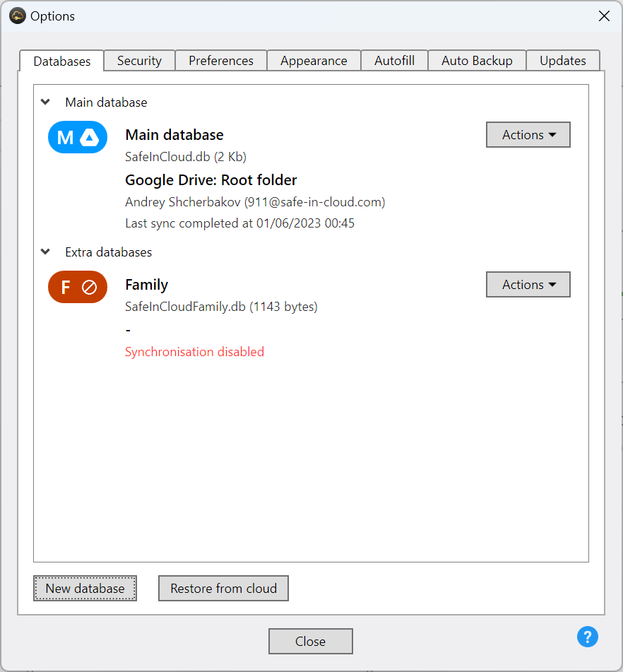Click the Andrey Shcherbakov account email line
The height and width of the screenshot is (672, 623).
[255, 202]
